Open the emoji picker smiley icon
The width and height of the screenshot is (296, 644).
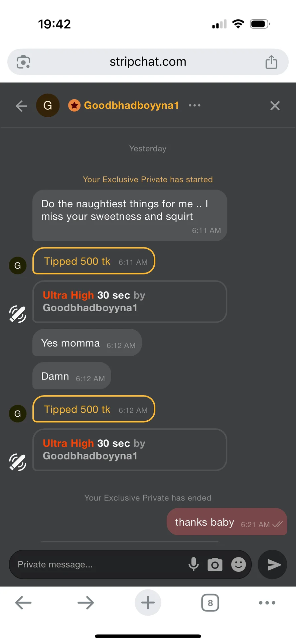(239, 564)
